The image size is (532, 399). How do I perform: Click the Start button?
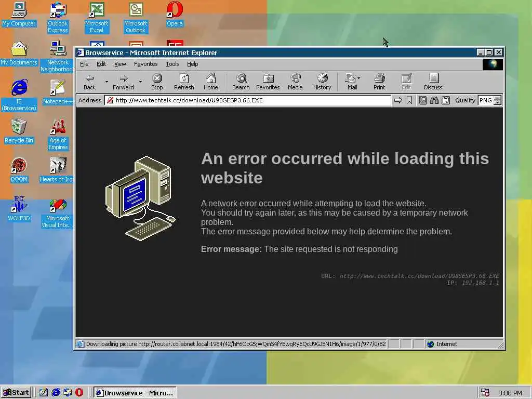click(x=16, y=393)
